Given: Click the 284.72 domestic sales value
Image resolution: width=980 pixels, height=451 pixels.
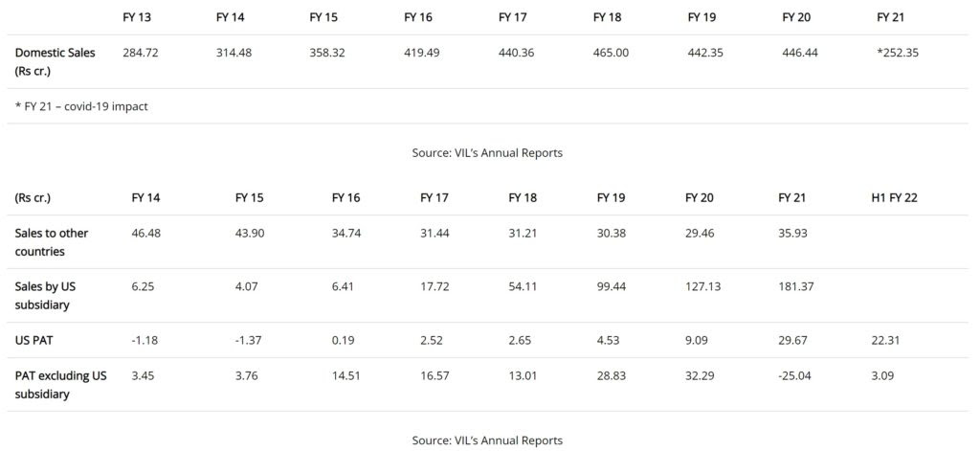Looking at the screenshot, I should coord(141,54).
